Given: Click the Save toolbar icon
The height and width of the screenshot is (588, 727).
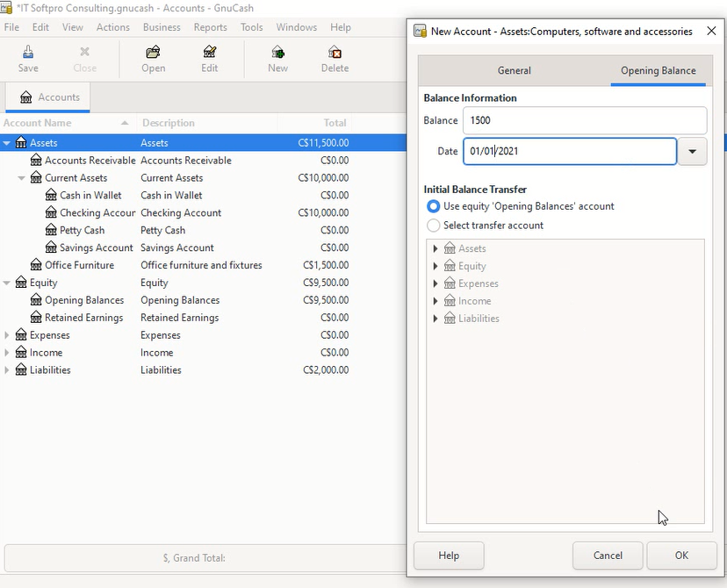Looking at the screenshot, I should 28,53.
